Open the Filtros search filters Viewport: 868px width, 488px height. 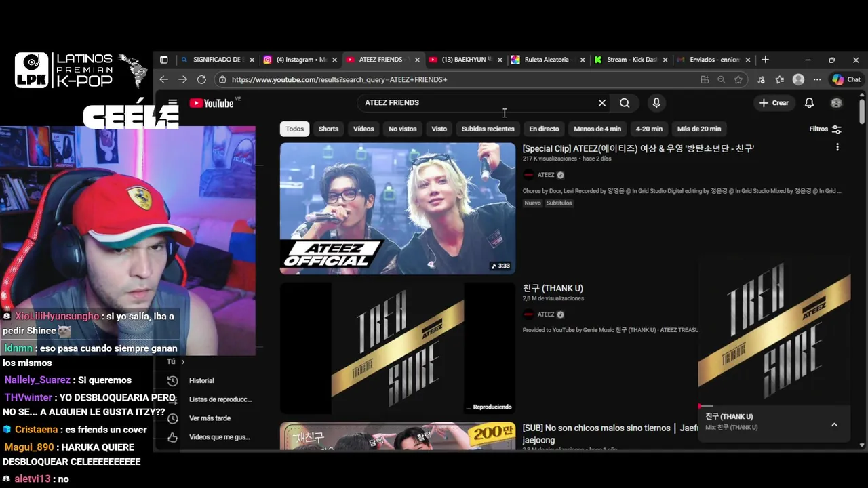[825, 129]
